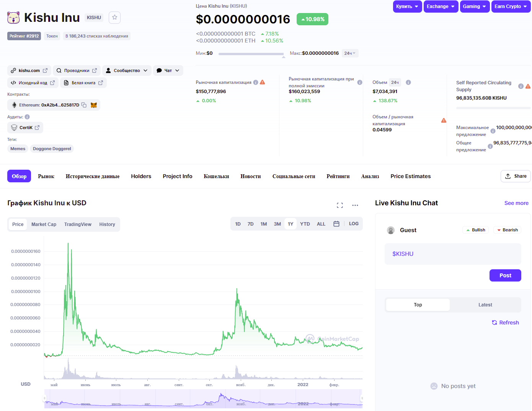
Task: Expand the Чат dropdown
Action: [x=168, y=70]
